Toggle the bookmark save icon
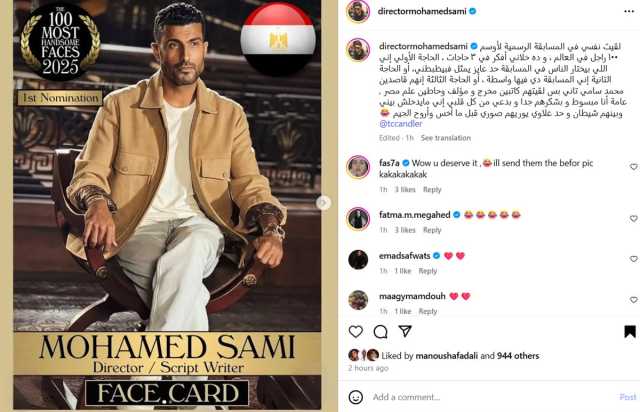640x412 pixels. (x=630, y=332)
